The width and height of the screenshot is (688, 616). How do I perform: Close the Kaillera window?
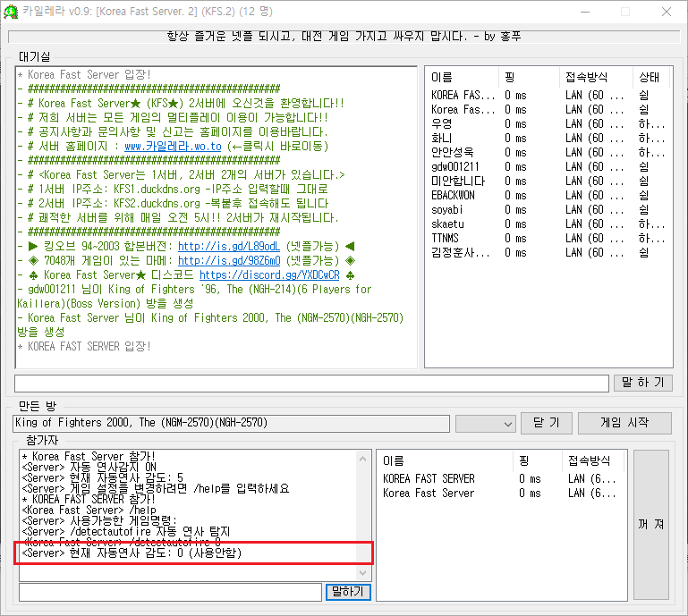click(666, 12)
